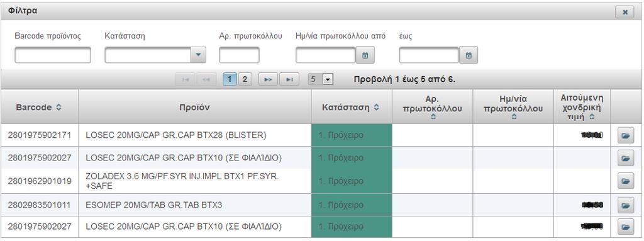Sort by Αιτούμενη χονδρική τιμή column
This screenshot has width=644, height=241.
coord(592,117)
